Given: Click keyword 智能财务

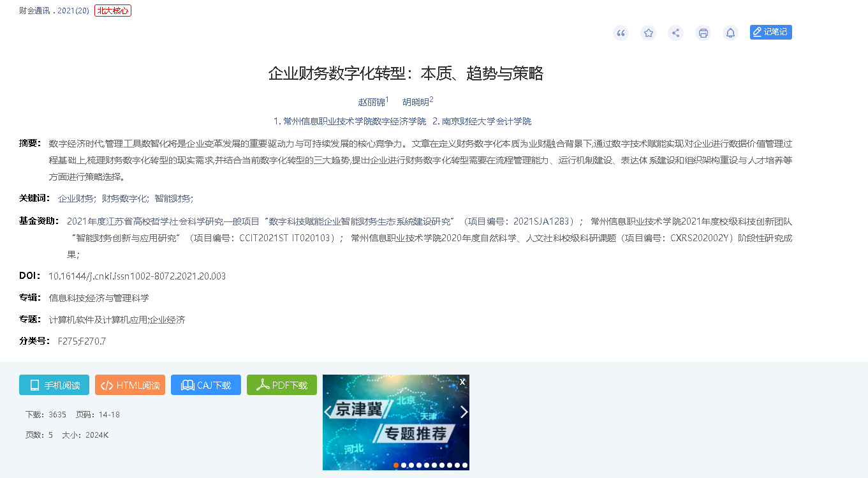Looking at the screenshot, I should click(172, 198).
